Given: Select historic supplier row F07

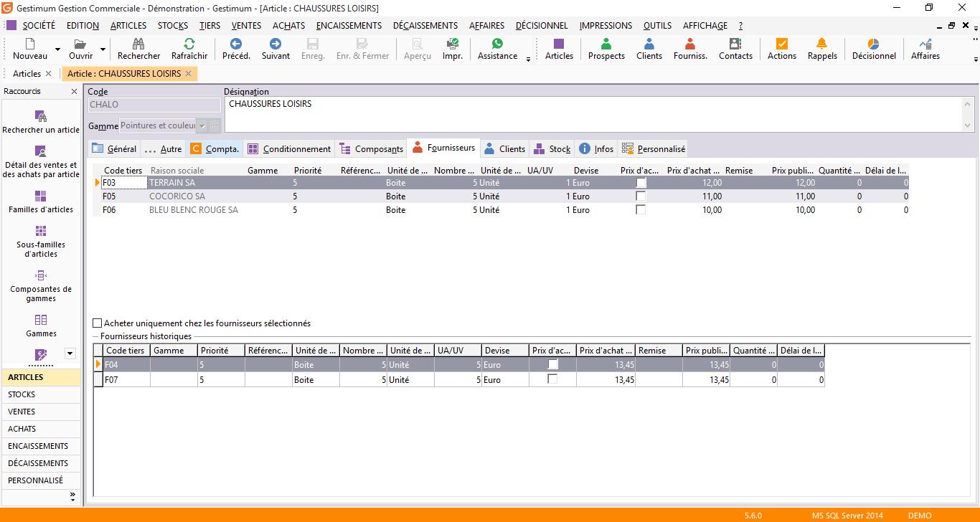Looking at the screenshot, I should pyautogui.click(x=459, y=379).
